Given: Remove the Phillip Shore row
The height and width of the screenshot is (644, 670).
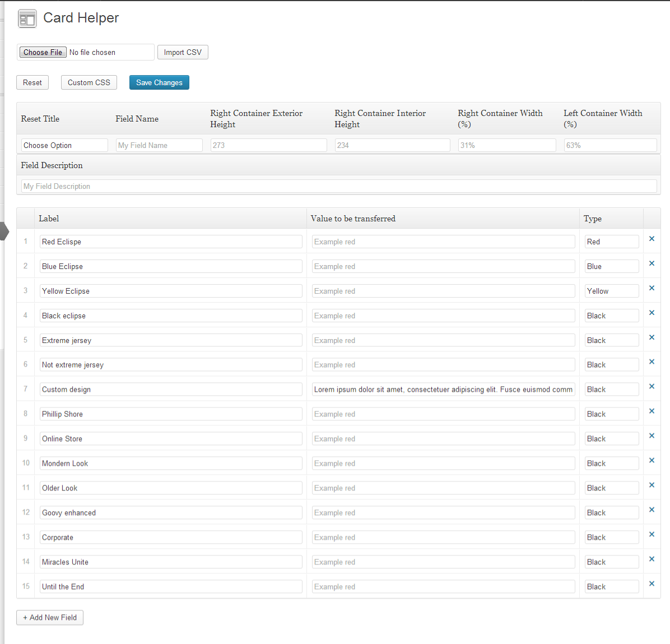Looking at the screenshot, I should (652, 411).
